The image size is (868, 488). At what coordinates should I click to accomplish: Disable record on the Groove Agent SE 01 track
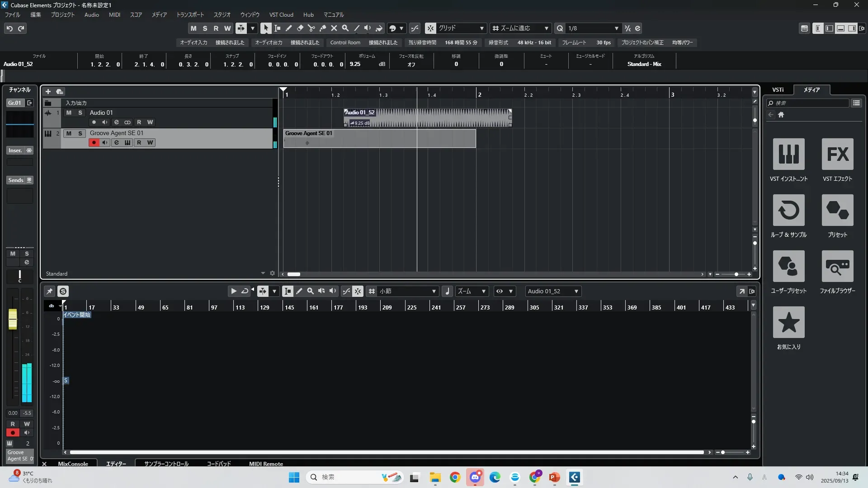click(x=94, y=143)
